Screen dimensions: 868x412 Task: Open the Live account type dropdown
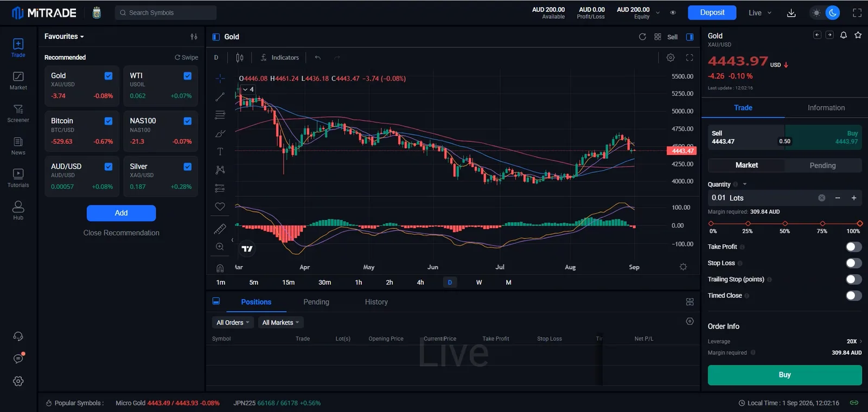[x=759, y=12]
